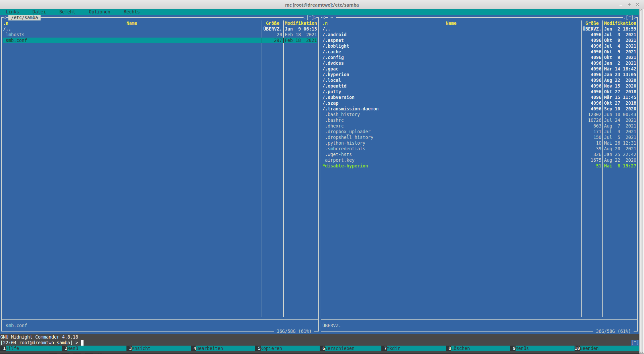Image resolution: width=644 pixels, height=354 pixels.
Task: Open the Befehl menu
Action: 67,12
